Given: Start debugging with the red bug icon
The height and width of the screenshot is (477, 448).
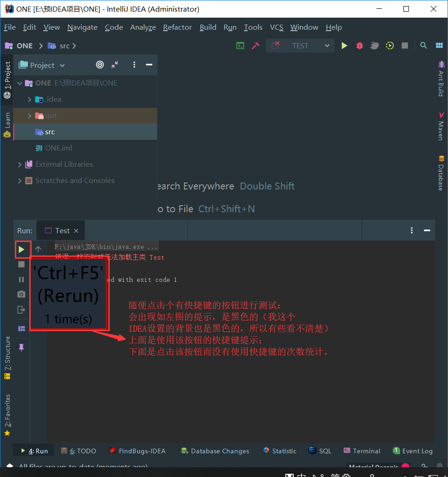Looking at the screenshot, I should [360, 46].
